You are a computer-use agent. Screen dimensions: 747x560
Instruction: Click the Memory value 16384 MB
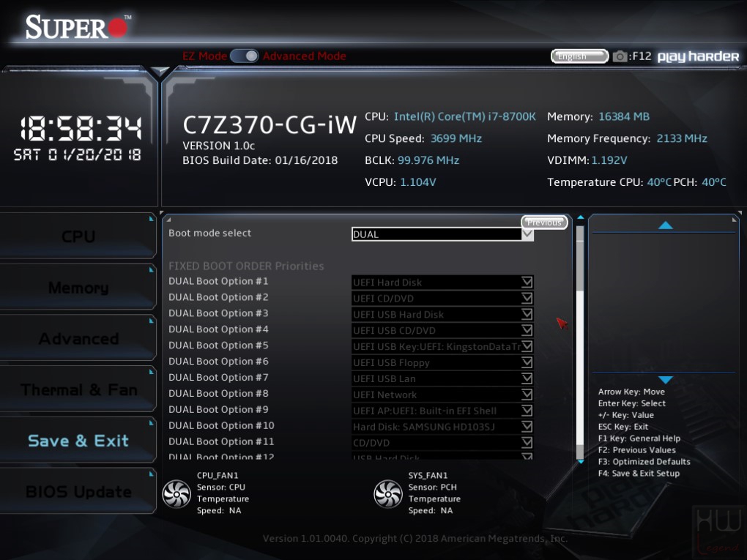click(x=624, y=116)
